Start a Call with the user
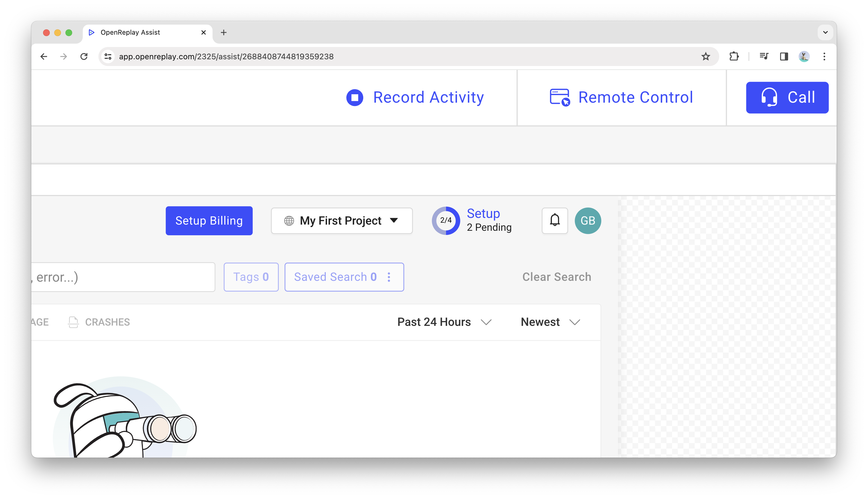Image resolution: width=868 pixels, height=499 pixels. (787, 98)
